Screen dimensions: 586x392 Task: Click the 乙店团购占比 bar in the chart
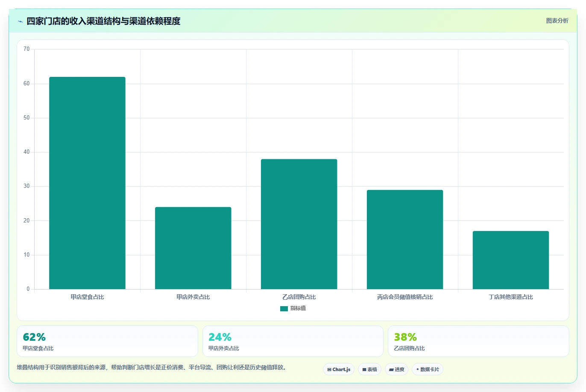[299, 224]
